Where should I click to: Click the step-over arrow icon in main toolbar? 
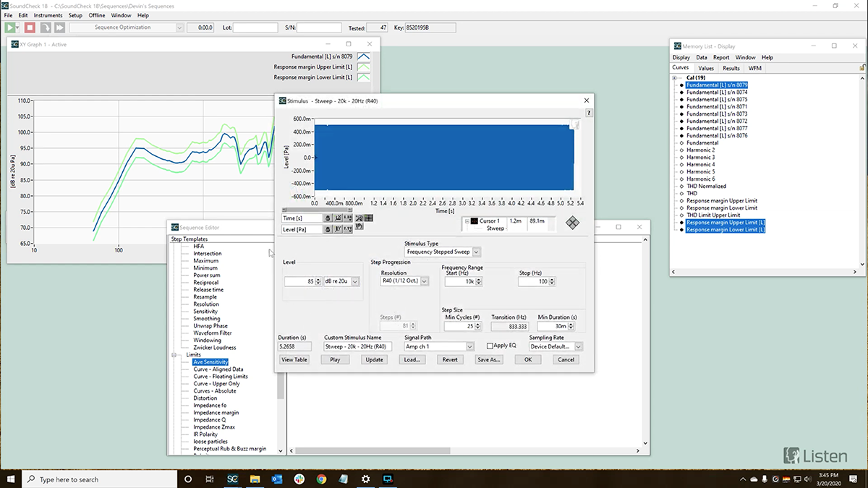pos(45,27)
